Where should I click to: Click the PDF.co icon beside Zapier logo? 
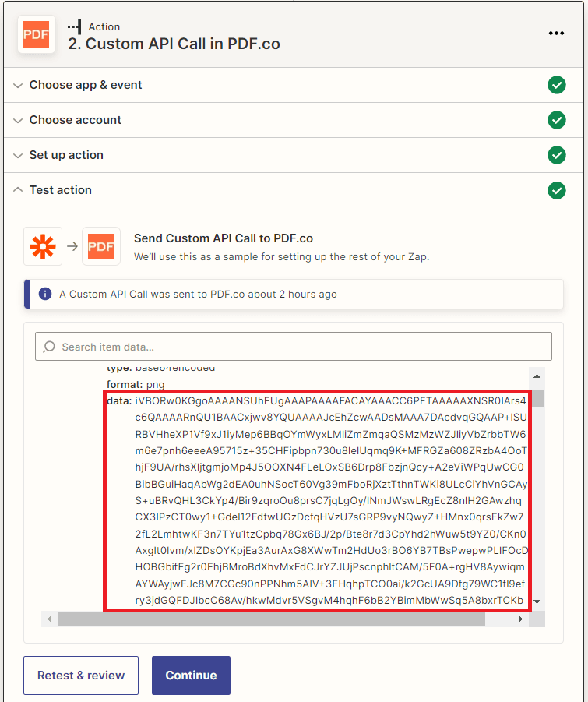click(x=101, y=246)
